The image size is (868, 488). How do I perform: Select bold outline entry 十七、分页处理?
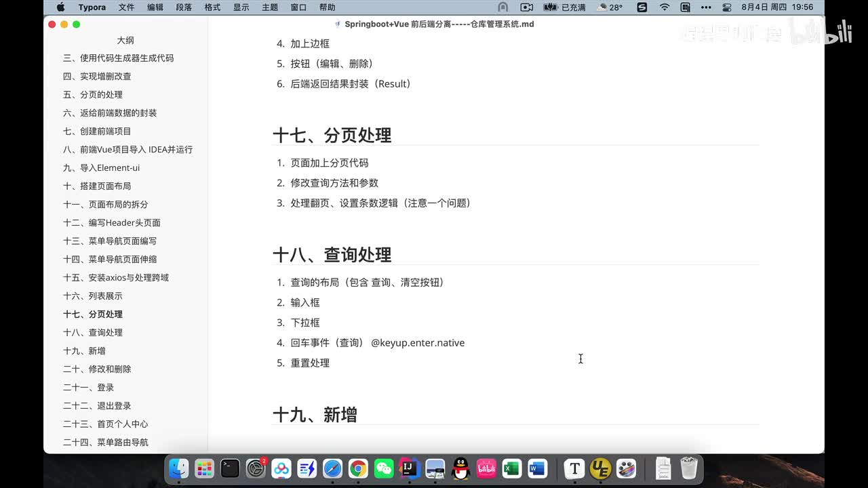tap(93, 314)
